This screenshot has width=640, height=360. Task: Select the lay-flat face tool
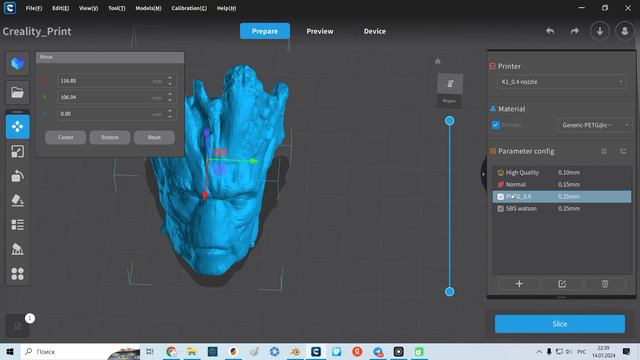click(x=18, y=200)
